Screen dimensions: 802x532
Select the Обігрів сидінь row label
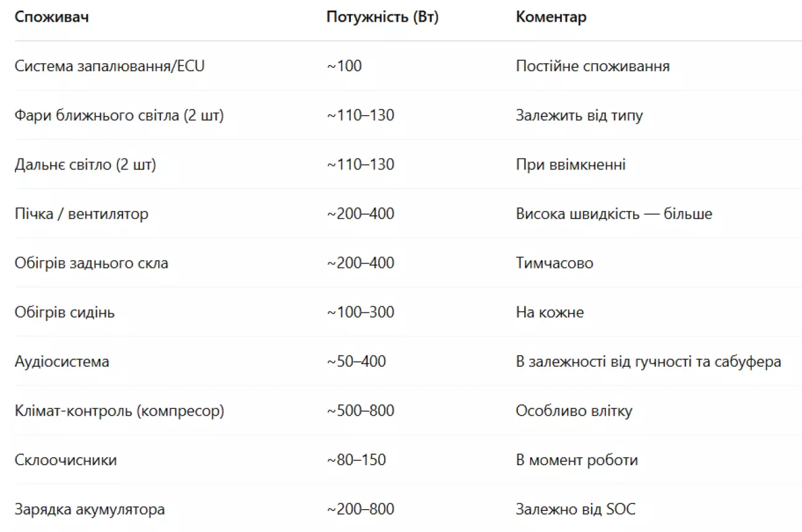(x=65, y=312)
